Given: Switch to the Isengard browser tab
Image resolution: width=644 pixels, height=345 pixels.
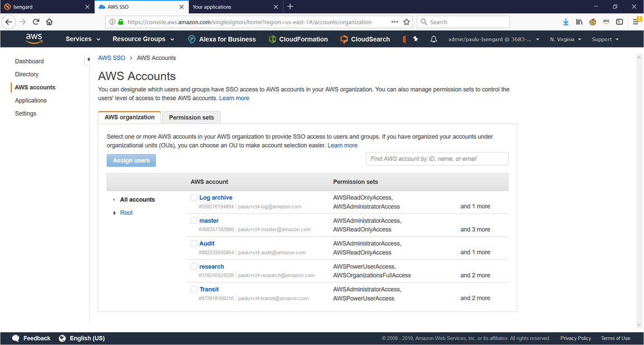Looking at the screenshot, I should tap(47, 7).
